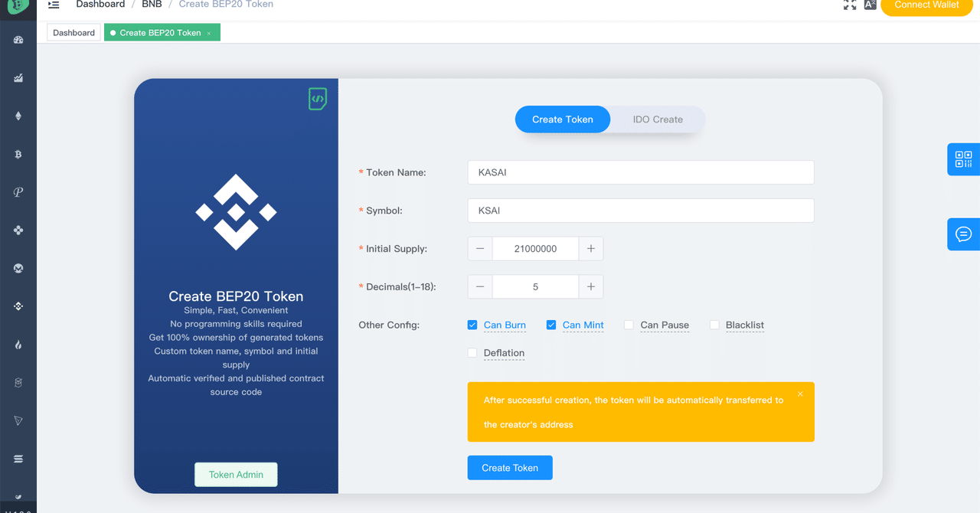The image size is (980, 513).
Task: Click the code contract icon on the blue panel
Action: 318,99
